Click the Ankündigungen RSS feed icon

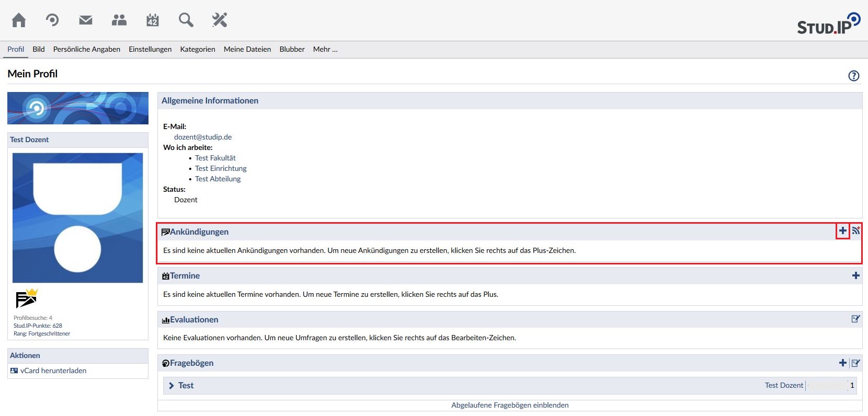click(x=856, y=230)
